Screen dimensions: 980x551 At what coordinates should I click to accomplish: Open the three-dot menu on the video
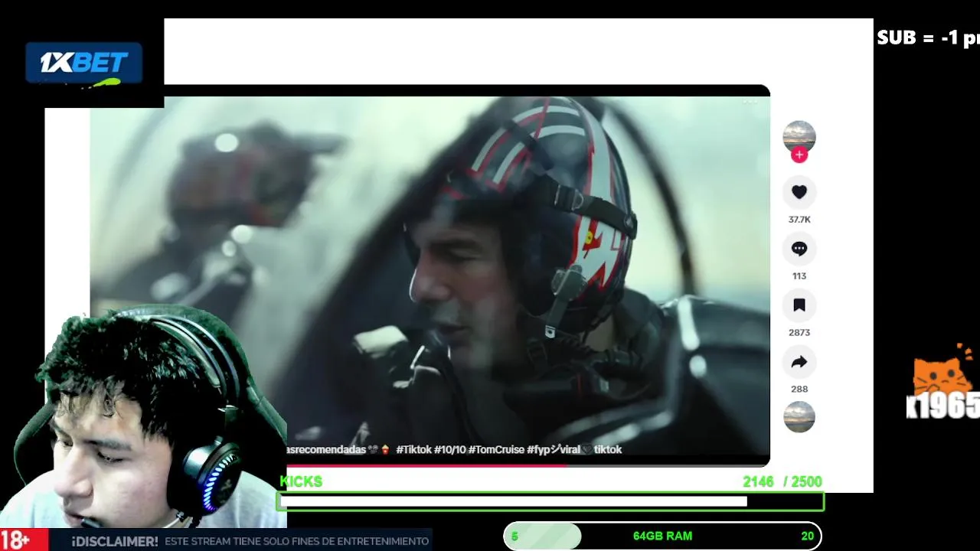point(750,101)
